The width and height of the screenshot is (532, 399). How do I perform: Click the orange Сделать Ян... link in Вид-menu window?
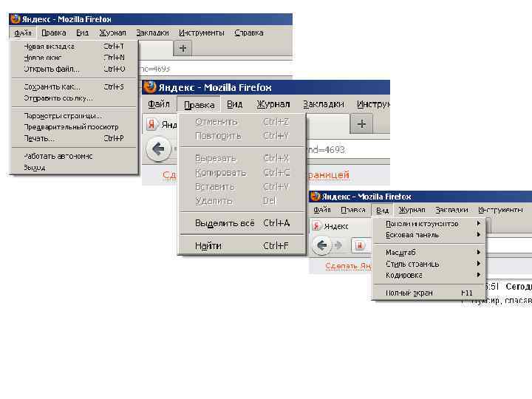(x=348, y=266)
